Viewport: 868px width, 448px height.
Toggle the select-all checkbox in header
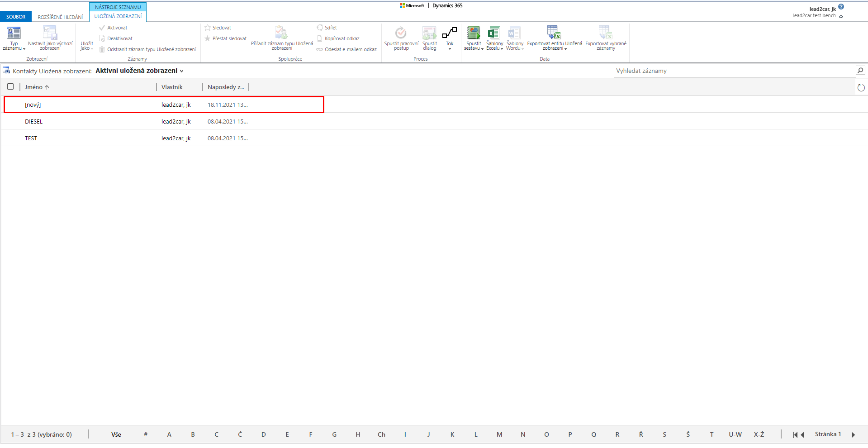tap(10, 87)
